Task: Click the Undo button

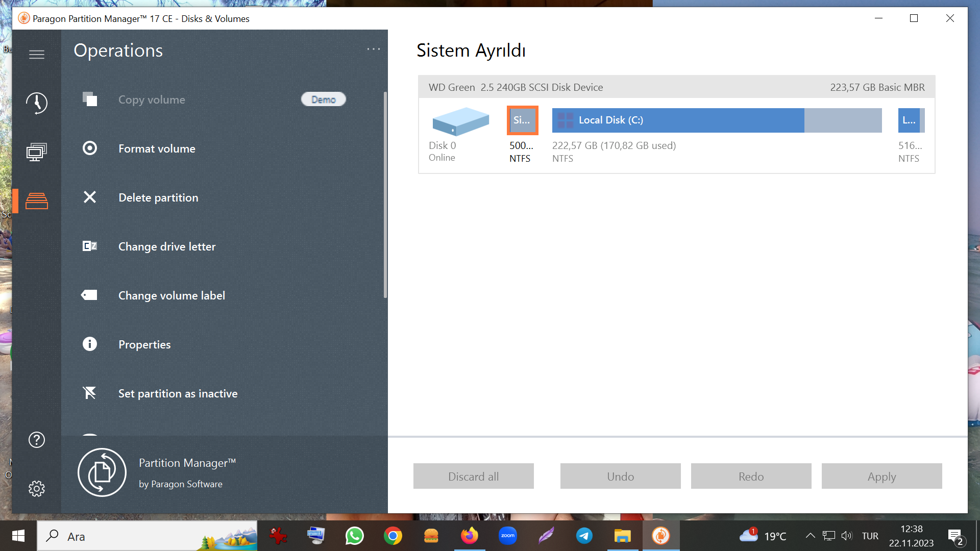Action: point(621,476)
